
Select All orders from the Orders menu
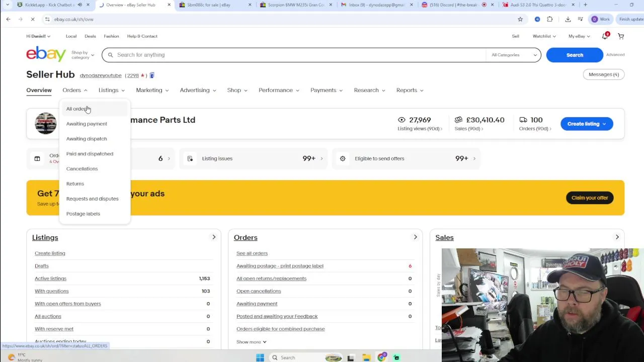[95, 109]
